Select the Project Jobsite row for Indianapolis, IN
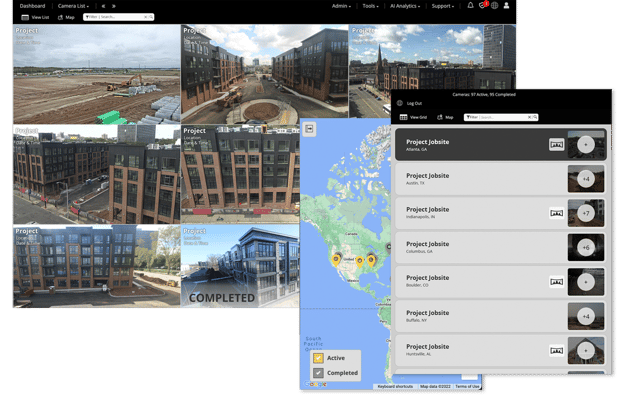 501,213
